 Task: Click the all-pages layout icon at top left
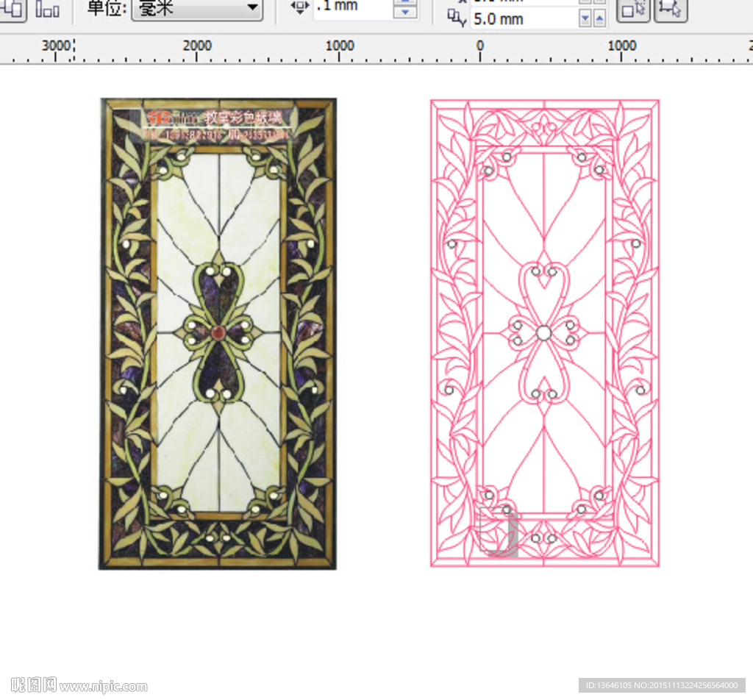(x=13, y=9)
